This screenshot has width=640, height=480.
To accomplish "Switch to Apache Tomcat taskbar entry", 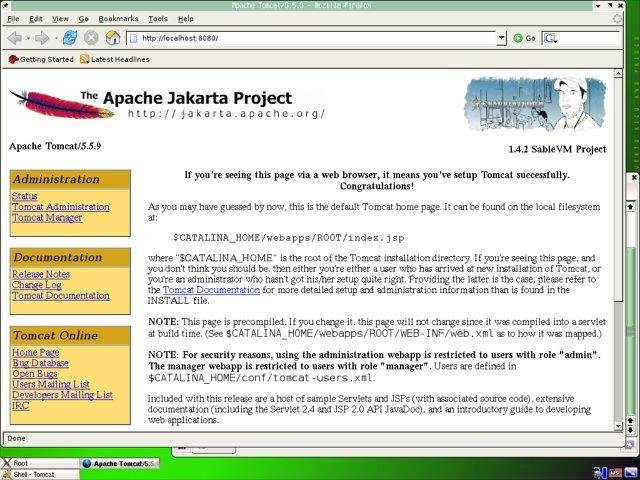I will [120, 463].
